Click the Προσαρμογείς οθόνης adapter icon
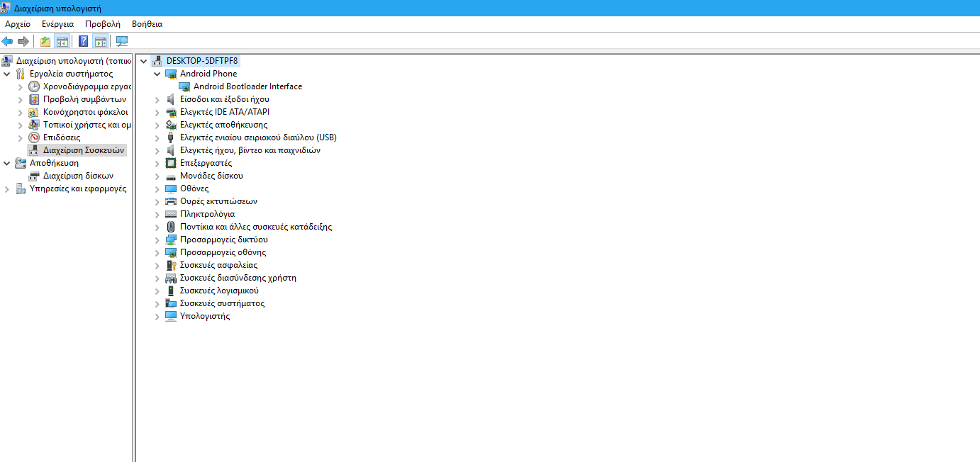Image resolution: width=980 pixels, height=462 pixels. (171, 252)
